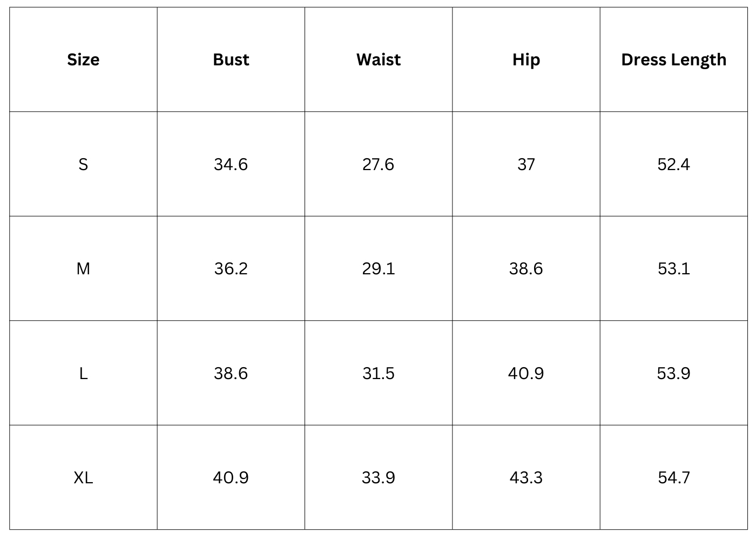Screen dimensions: 756x540
Task: Select hip value 37 for size S
Action: (x=526, y=164)
